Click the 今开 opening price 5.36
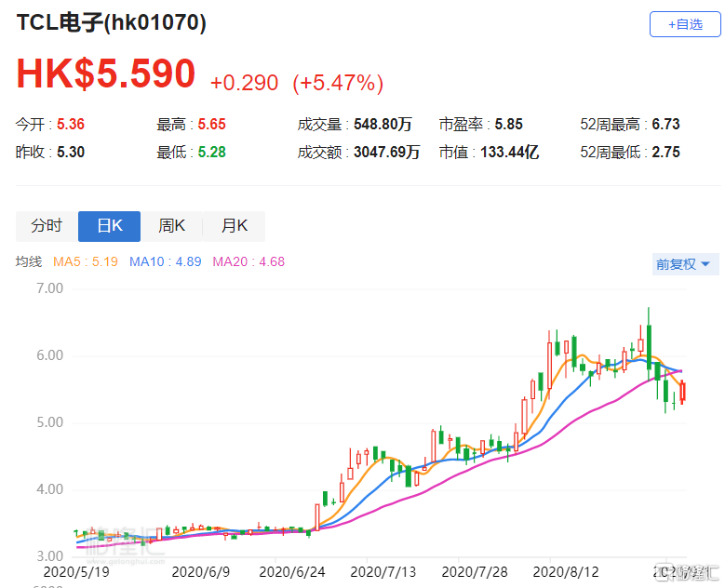 pyautogui.click(x=71, y=124)
